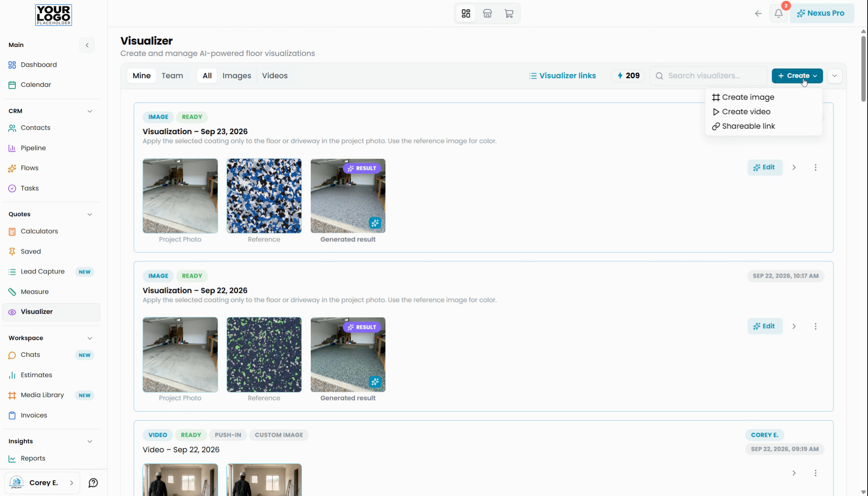
Task: Choose Create video from menu
Action: pos(764,111)
